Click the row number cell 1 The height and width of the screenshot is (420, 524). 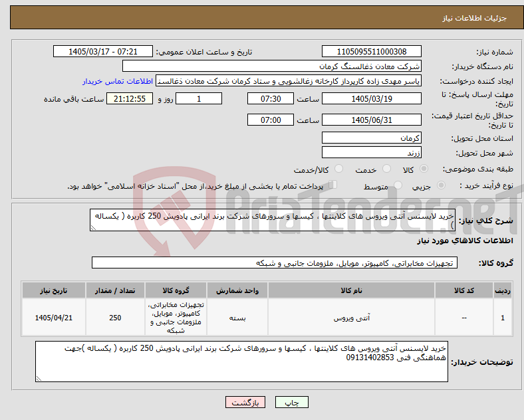click(503, 318)
